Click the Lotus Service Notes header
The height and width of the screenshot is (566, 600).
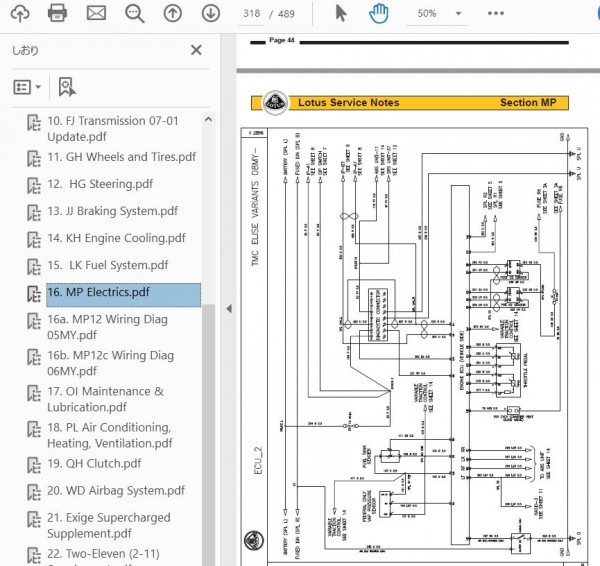348,103
